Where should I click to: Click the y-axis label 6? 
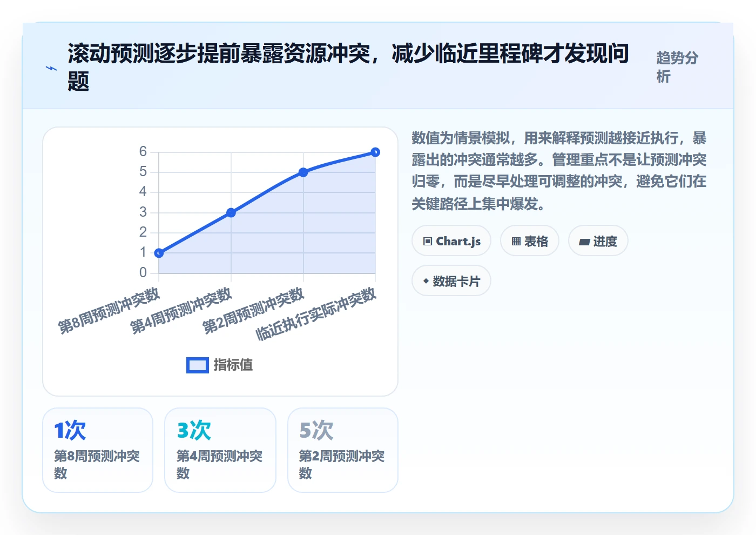click(x=143, y=151)
